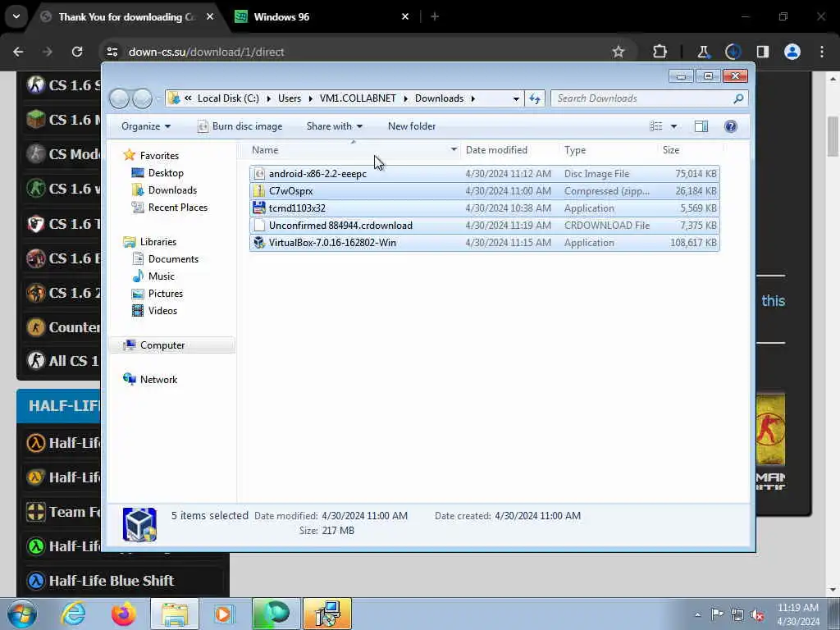Open Windows Media Player from taskbar

point(225,614)
